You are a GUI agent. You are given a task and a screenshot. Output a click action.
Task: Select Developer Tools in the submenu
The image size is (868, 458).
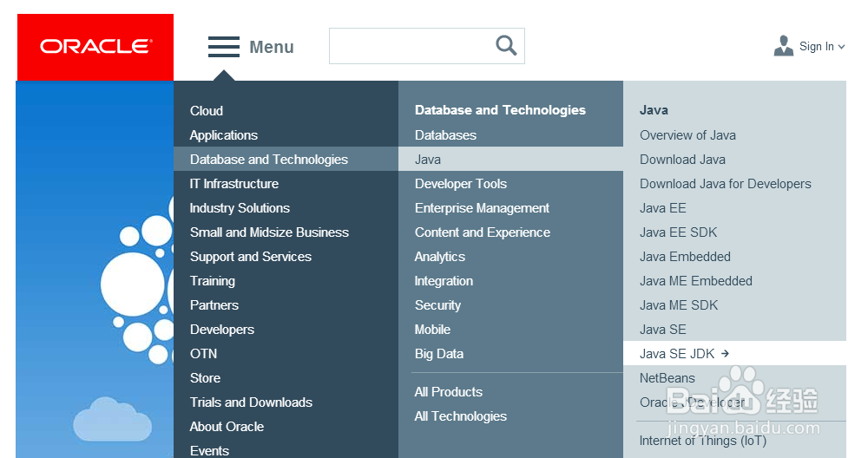pyautogui.click(x=461, y=184)
